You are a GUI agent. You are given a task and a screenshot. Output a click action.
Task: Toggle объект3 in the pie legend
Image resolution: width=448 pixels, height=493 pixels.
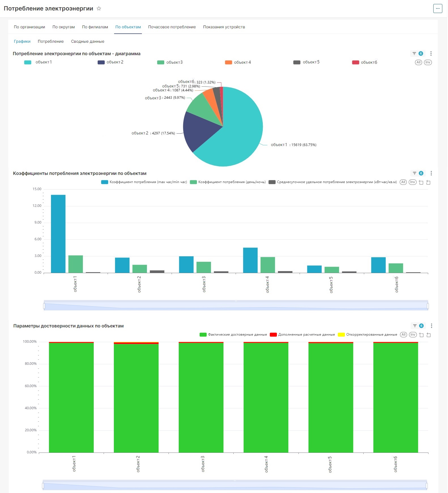click(x=170, y=62)
